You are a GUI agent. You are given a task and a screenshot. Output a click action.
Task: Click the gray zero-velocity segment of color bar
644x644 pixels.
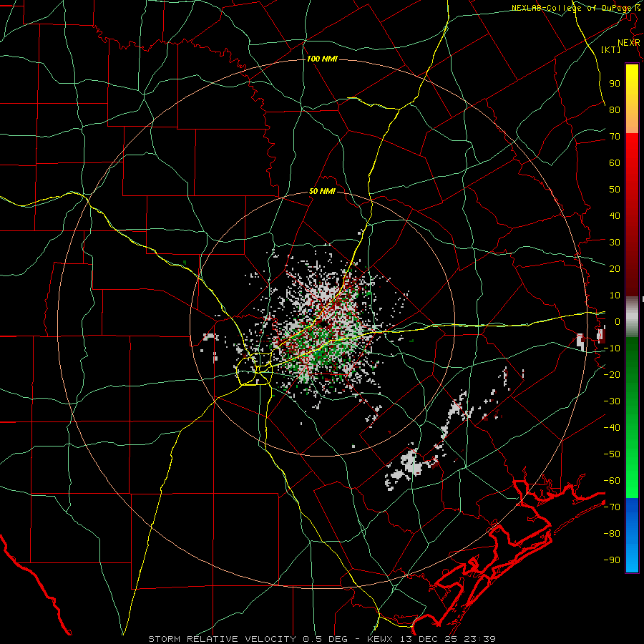tap(632, 316)
